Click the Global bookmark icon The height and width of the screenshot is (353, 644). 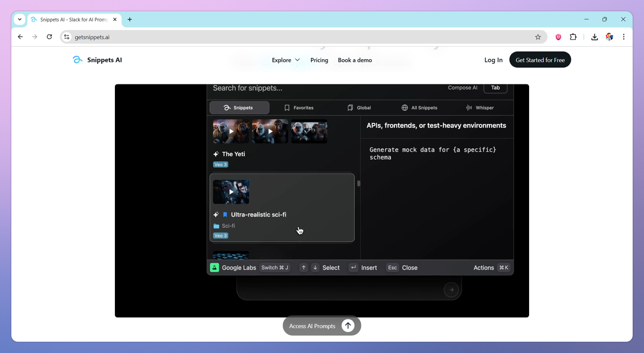[x=351, y=107]
